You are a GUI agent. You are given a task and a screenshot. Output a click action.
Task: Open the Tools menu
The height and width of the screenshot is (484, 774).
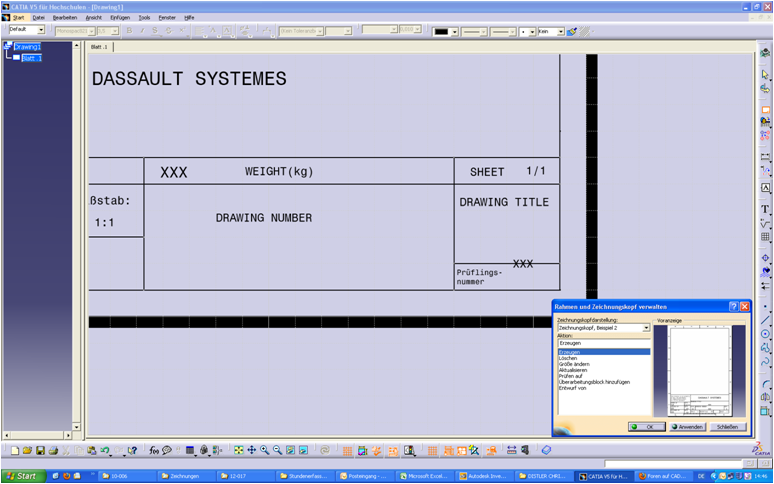pos(144,18)
